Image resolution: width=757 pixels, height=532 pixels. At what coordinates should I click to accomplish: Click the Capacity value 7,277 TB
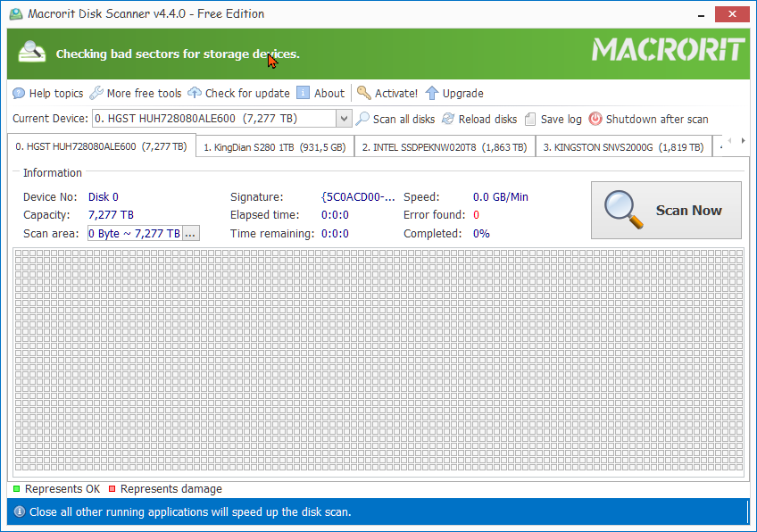click(111, 215)
